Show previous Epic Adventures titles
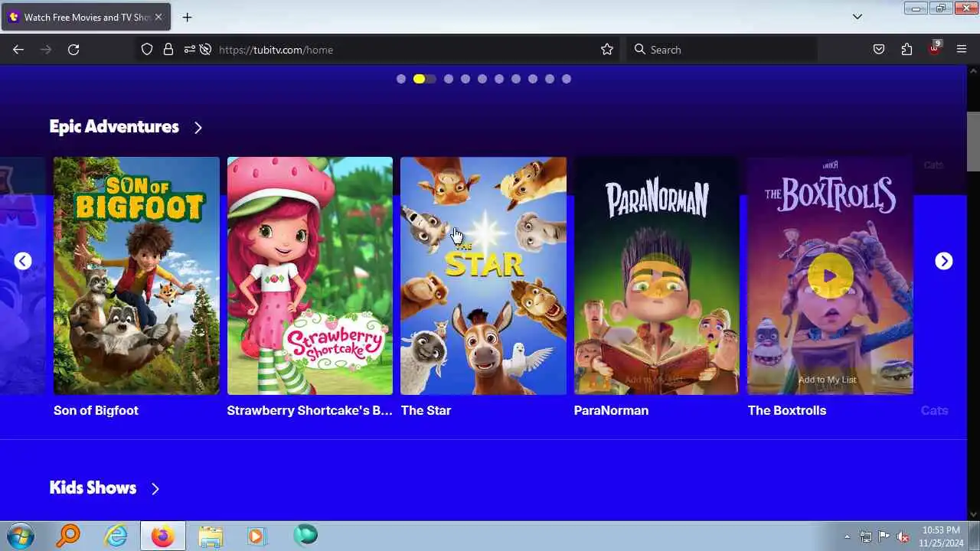The height and width of the screenshot is (551, 980). [23, 261]
